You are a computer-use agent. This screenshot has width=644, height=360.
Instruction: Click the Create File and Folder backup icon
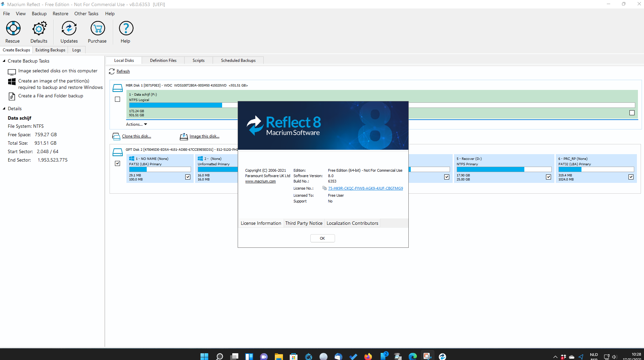pyautogui.click(x=12, y=96)
